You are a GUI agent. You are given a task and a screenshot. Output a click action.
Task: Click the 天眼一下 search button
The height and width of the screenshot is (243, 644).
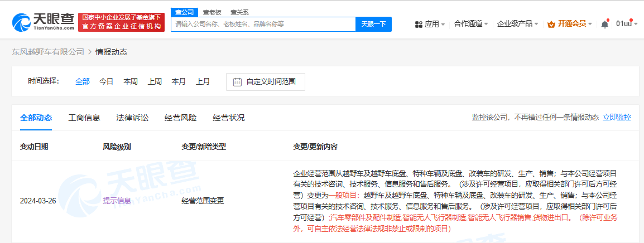click(373, 24)
